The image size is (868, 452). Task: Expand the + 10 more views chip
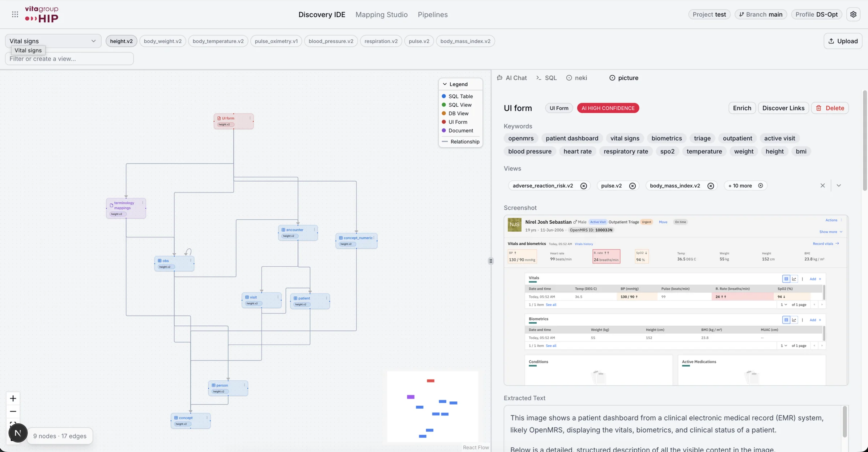(x=745, y=186)
